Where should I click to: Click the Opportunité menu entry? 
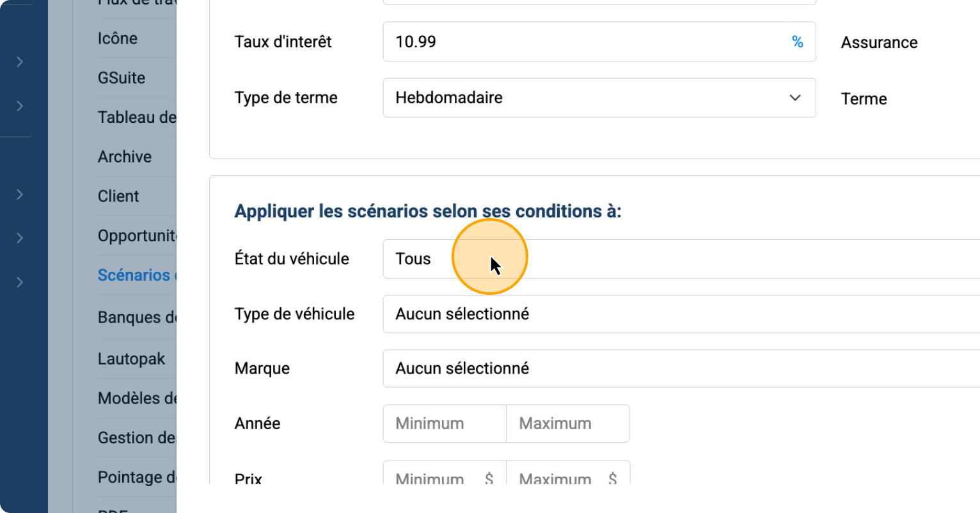[136, 236]
